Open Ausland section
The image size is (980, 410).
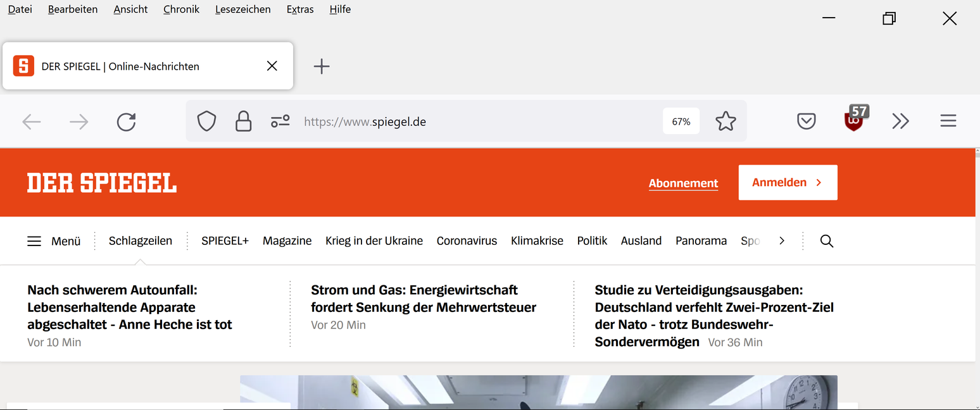(x=641, y=241)
